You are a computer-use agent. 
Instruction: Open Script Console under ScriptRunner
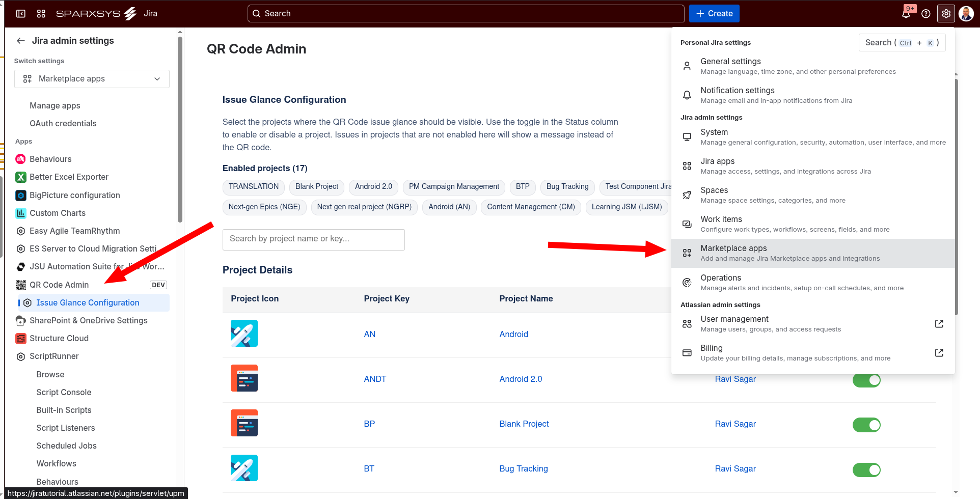pyautogui.click(x=64, y=392)
